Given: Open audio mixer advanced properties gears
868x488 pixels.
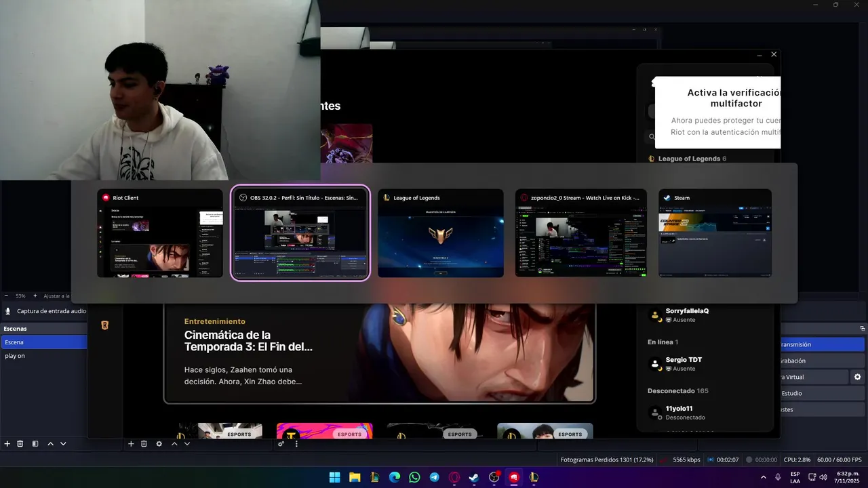Looking at the screenshot, I should 281,444.
